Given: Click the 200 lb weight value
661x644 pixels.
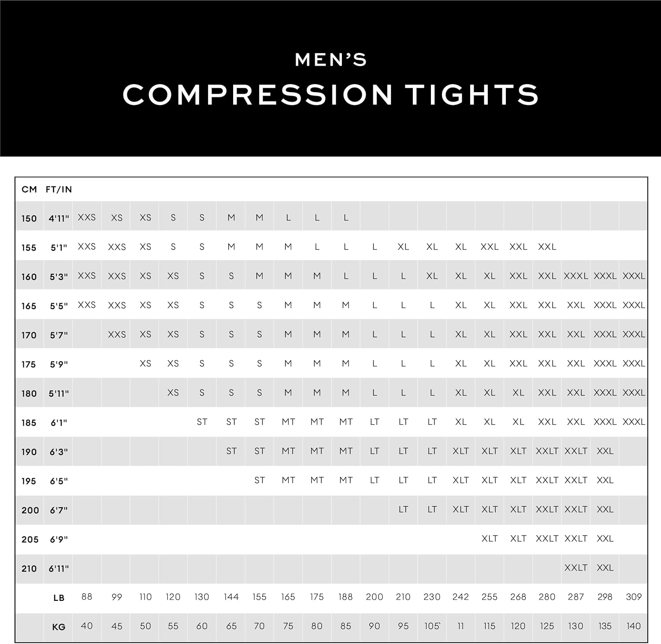Looking at the screenshot, I should click(375, 597).
